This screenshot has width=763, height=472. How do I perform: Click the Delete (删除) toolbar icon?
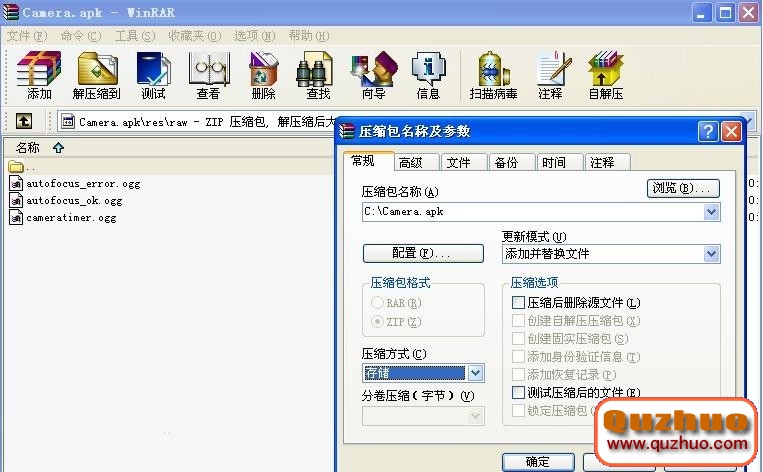[263, 75]
